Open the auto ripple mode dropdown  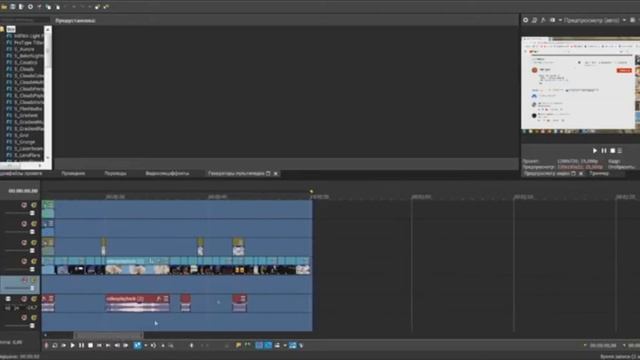(285, 345)
